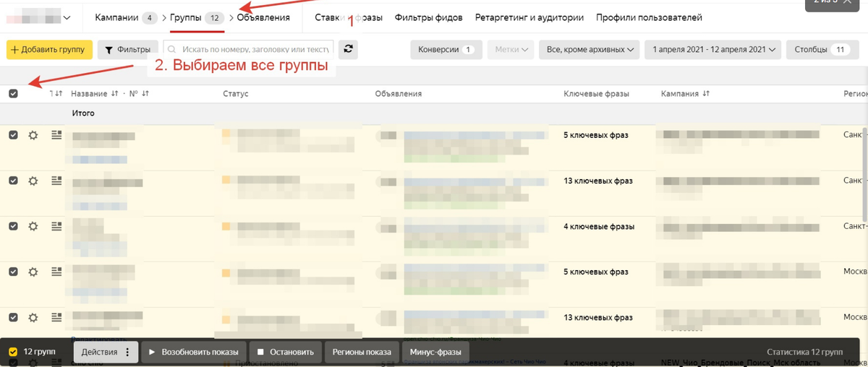Click 5 ключевых фраз in Москва row

(x=596, y=272)
